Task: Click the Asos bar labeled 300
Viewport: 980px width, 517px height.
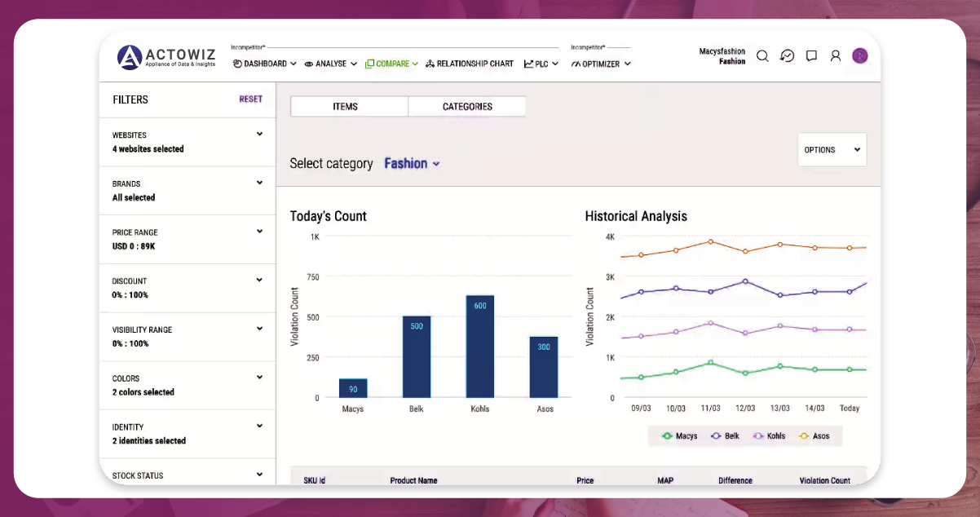Action: coord(544,367)
